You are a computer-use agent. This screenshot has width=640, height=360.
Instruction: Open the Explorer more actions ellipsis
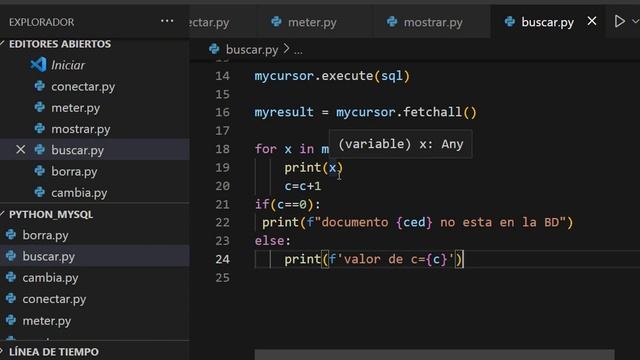tap(167, 21)
